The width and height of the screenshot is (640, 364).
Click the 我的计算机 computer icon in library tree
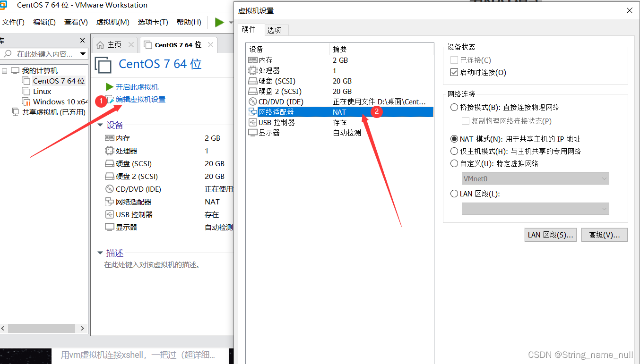[15, 71]
